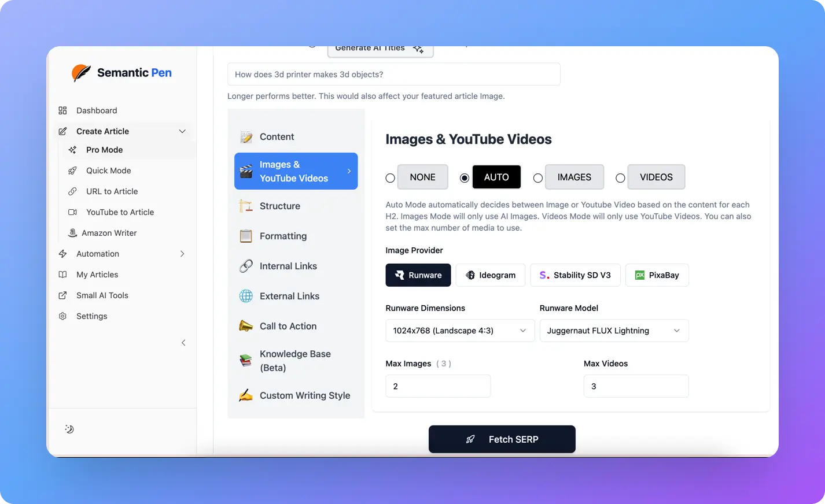Click the article title input field
825x504 pixels.
pos(394,74)
